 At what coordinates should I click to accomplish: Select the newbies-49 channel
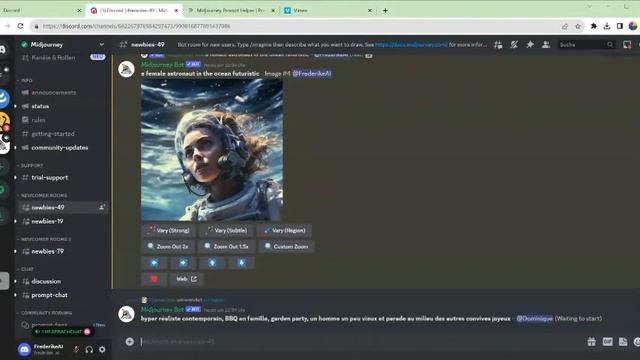pyautogui.click(x=62, y=207)
